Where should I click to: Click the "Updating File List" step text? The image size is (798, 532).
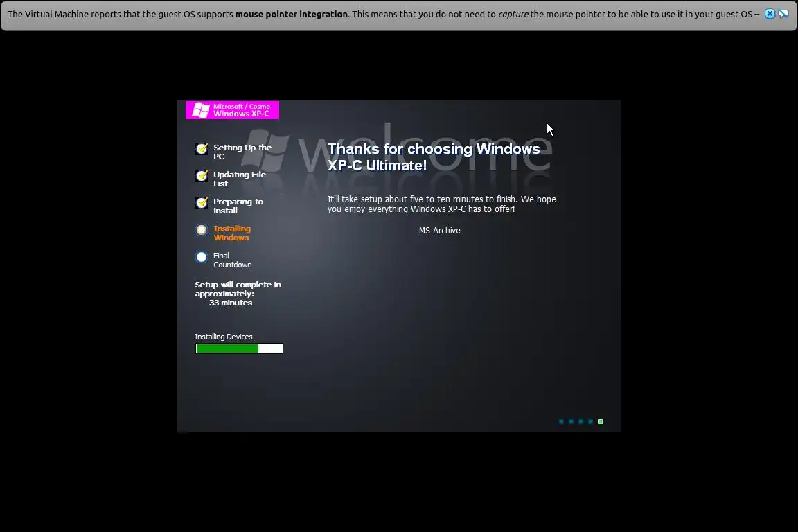240,179
